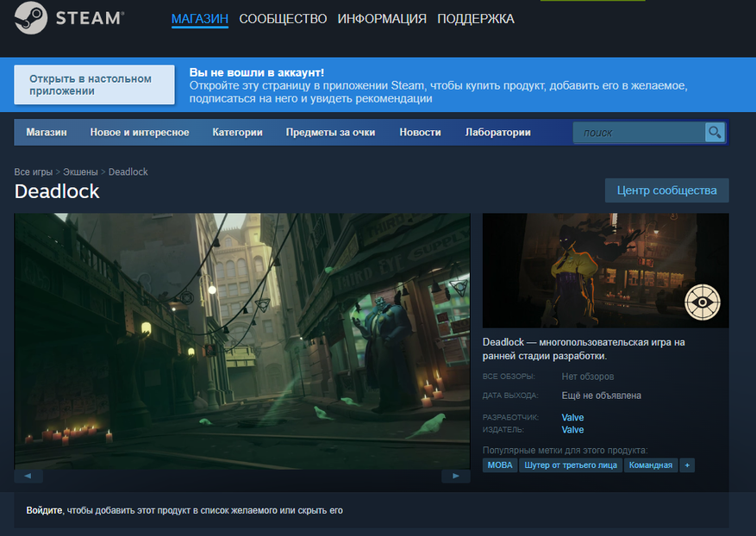Go to previous screenshot with left arrow
Viewport: 756px width, 536px height.
click(28, 476)
